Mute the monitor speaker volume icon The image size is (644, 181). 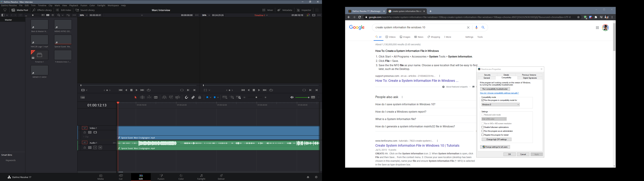point(292,98)
